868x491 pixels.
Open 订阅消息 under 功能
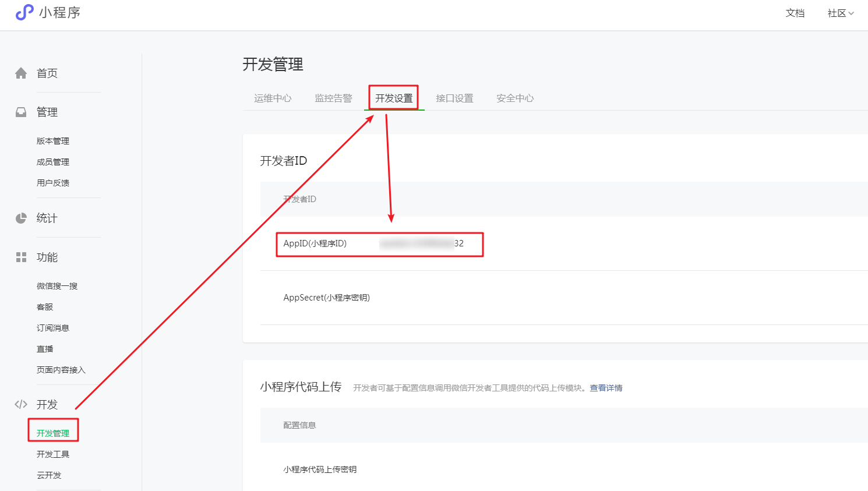click(53, 328)
